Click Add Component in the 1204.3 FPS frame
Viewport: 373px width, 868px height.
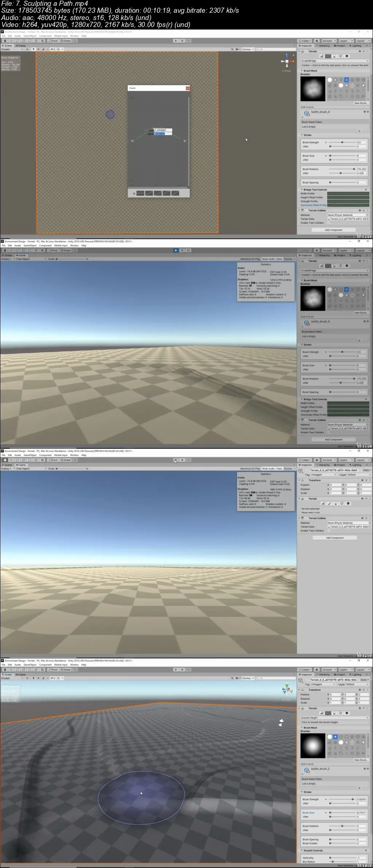pyautogui.click(x=334, y=440)
